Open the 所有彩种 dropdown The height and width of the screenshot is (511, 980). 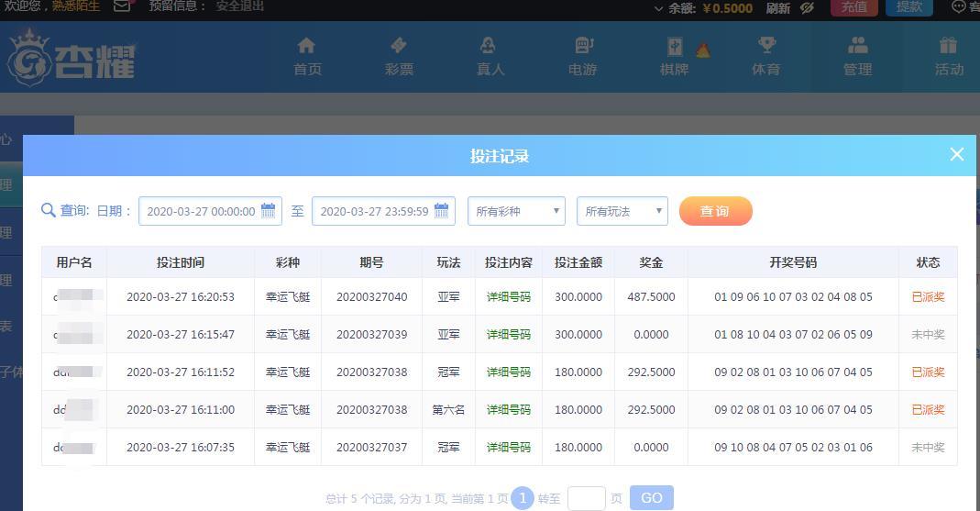click(x=516, y=211)
